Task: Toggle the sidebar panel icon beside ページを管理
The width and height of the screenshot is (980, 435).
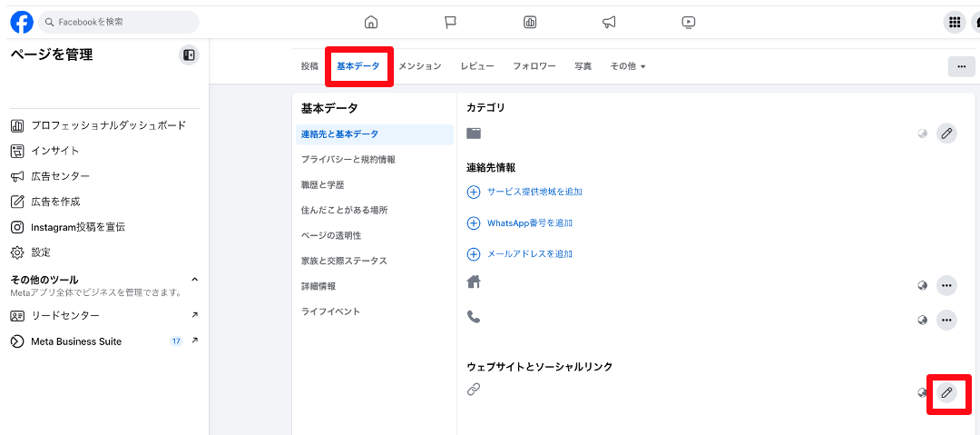Action: coord(188,55)
